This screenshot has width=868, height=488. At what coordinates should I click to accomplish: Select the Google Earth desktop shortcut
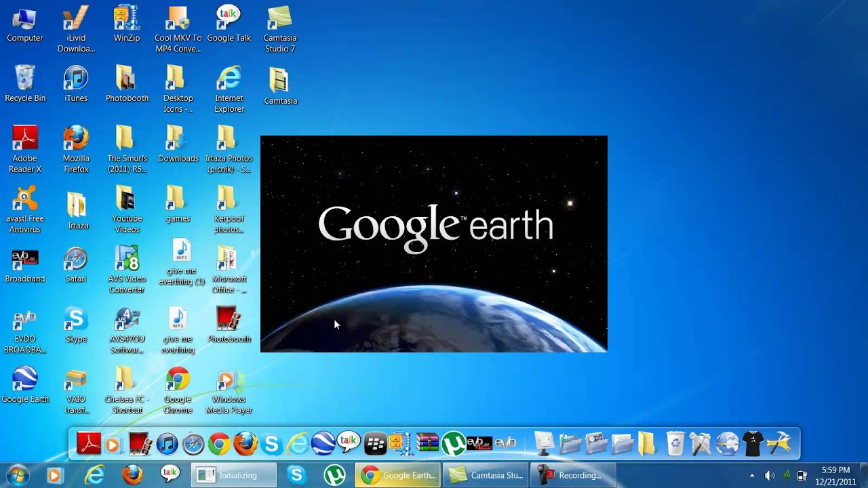tap(25, 385)
